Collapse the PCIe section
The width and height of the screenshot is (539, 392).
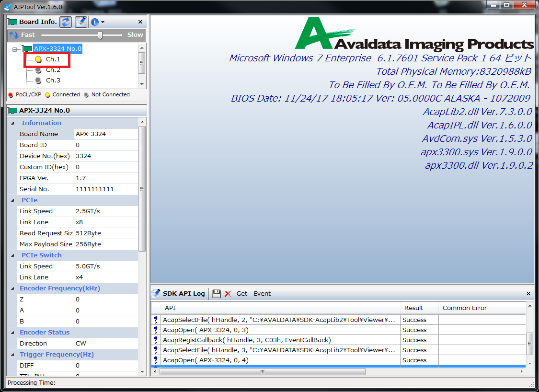click(x=13, y=200)
